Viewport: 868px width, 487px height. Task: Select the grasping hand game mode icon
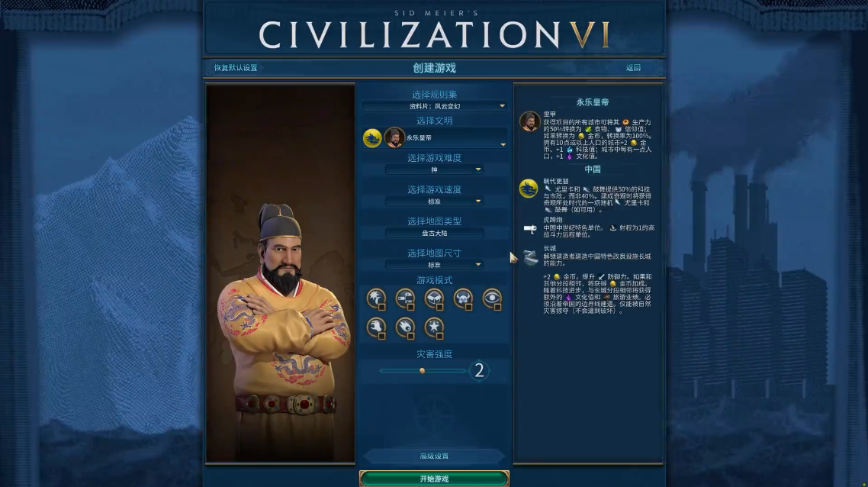click(x=377, y=327)
